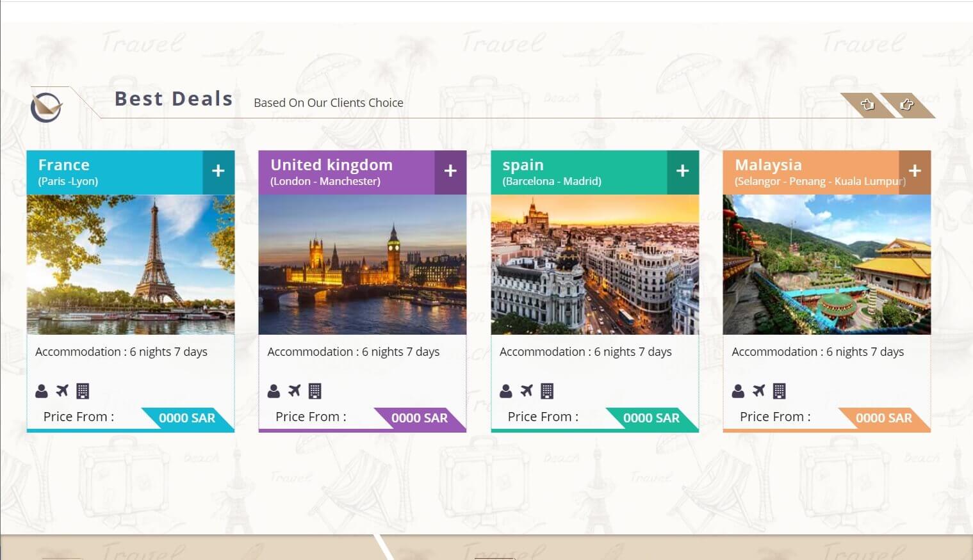This screenshot has width=973, height=560.
Task: Click the person icon in United kingdom card
Action: [274, 390]
